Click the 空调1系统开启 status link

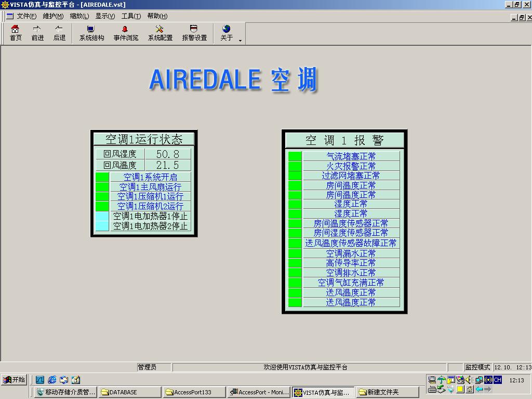pos(150,177)
